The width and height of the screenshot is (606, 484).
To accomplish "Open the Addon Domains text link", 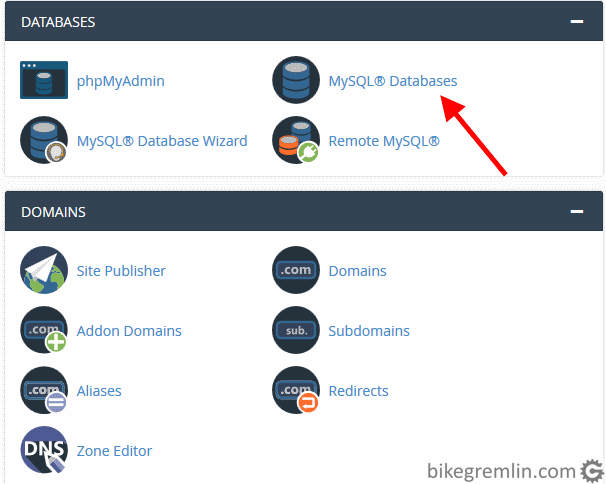I will [x=129, y=331].
